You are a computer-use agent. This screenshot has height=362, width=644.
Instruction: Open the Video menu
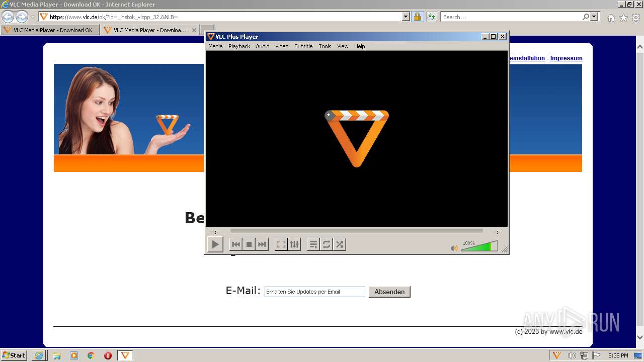(x=282, y=46)
